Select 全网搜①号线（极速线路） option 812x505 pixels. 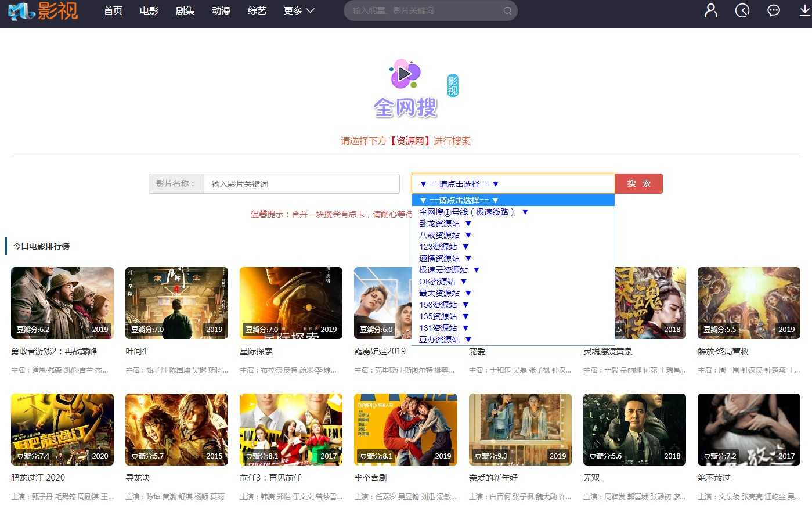coord(513,212)
